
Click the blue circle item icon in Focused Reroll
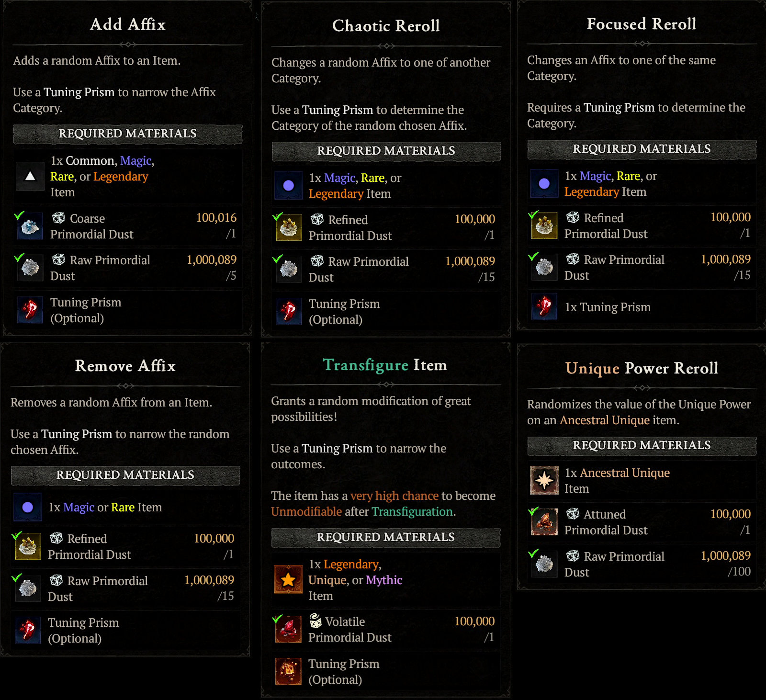tap(544, 183)
